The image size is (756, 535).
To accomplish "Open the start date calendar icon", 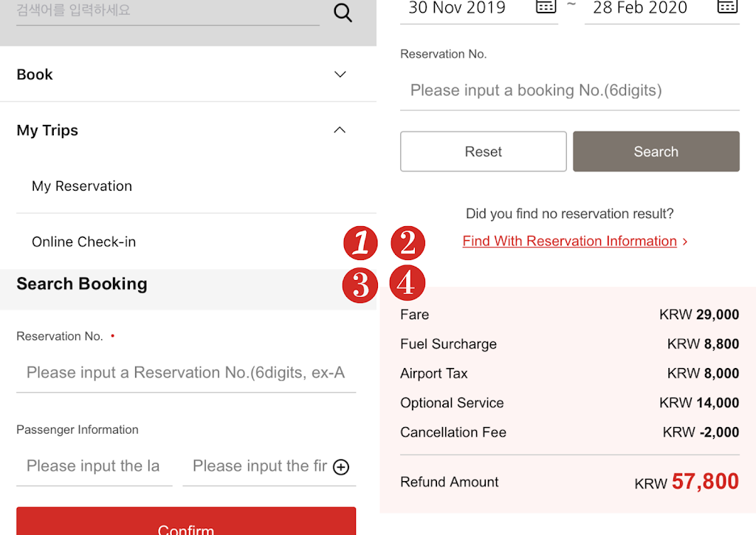I will click(x=546, y=7).
